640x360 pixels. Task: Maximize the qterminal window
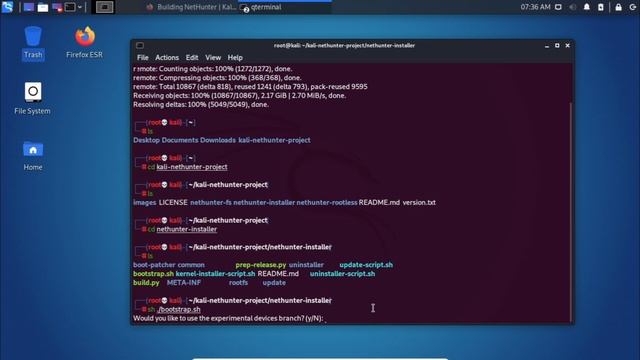click(x=557, y=46)
